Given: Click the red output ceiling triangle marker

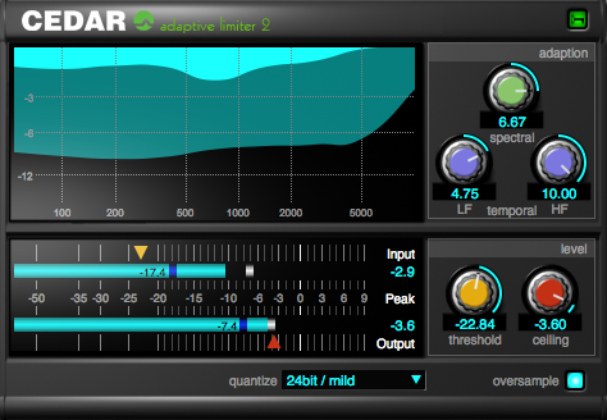Looking at the screenshot, I should (x=274, y=342).
